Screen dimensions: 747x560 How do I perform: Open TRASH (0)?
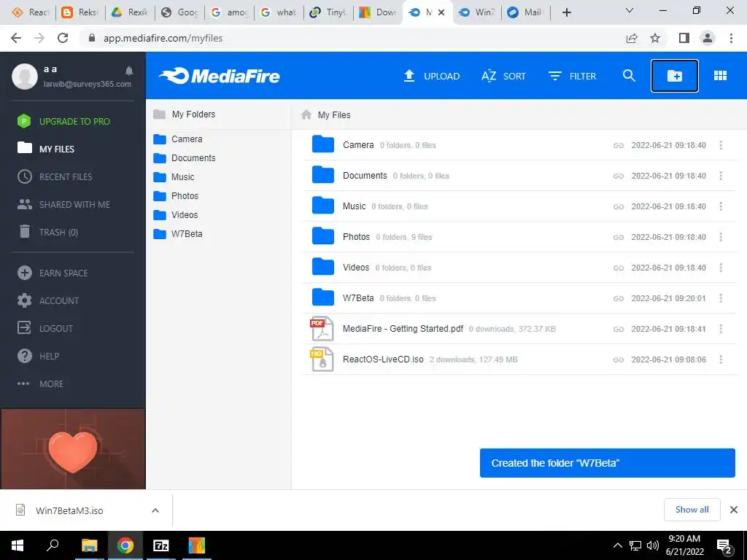click(x=47, y=232)
